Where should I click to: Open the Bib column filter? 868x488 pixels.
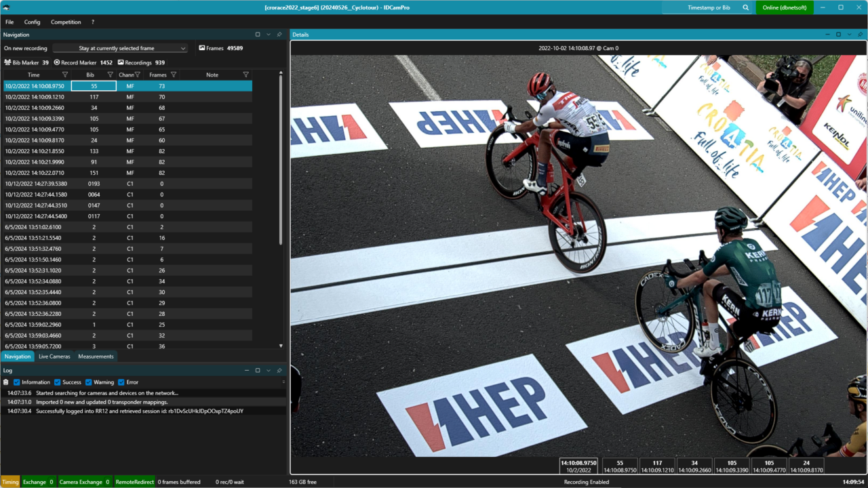pos(110,75)
